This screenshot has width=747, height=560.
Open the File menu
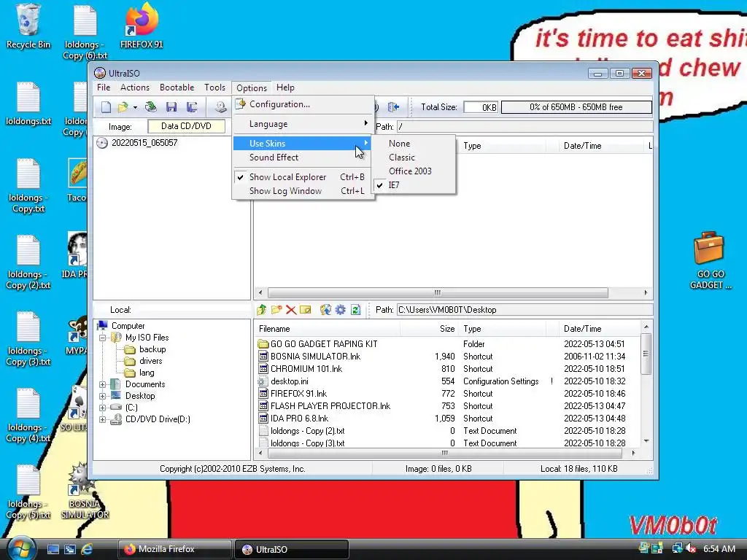coord(104,87)
